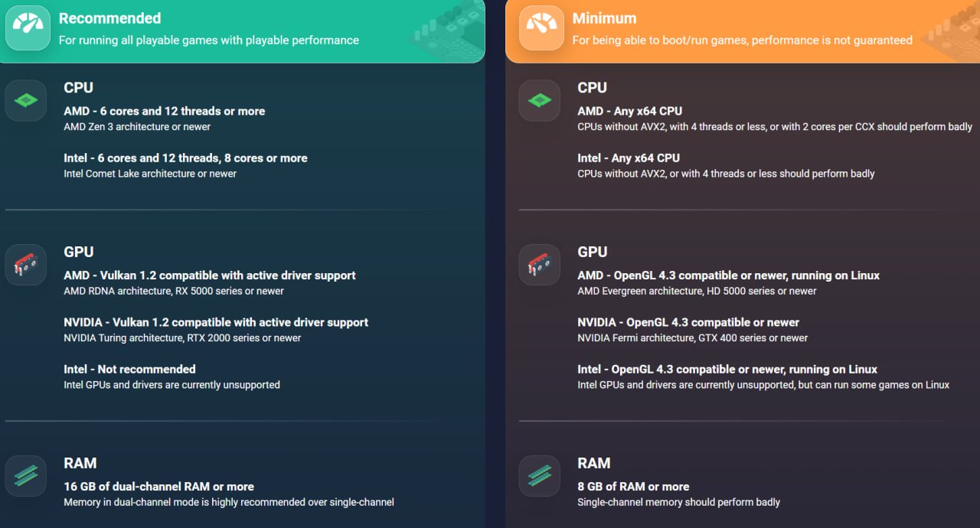Click 'NVIDIA - OpenGL 4.3 compatible or newer'
Viewport: 980px width, 528px height.
(688, 322)
